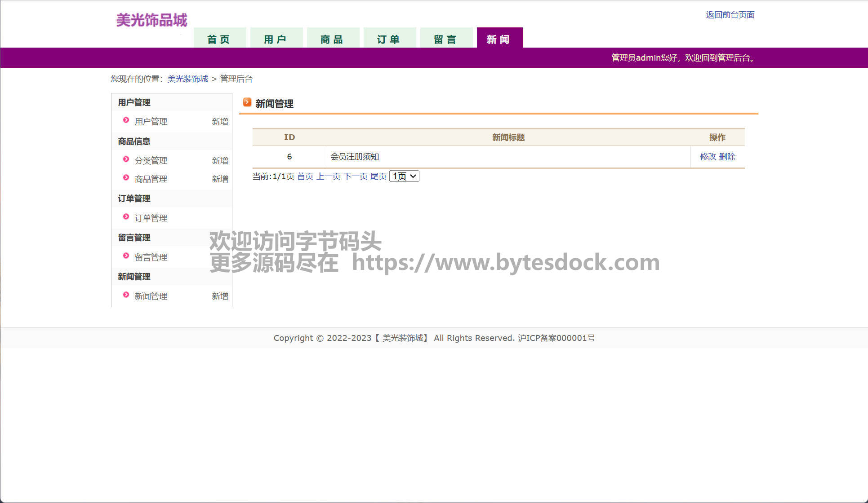The width and height of the screenshot is (868, 503).
Task: Click bullet icon beside 新闻管理 sidebar item
Action: coord(126,295)
